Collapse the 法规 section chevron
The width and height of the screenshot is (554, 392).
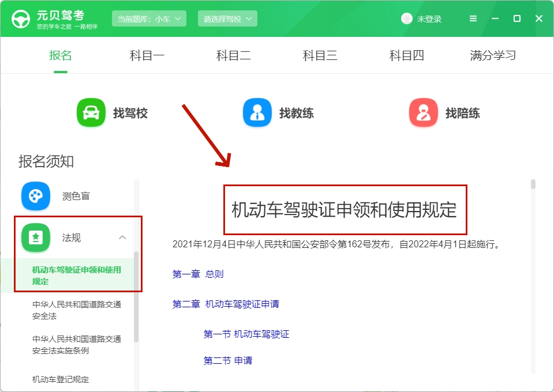tap(122, 238)
